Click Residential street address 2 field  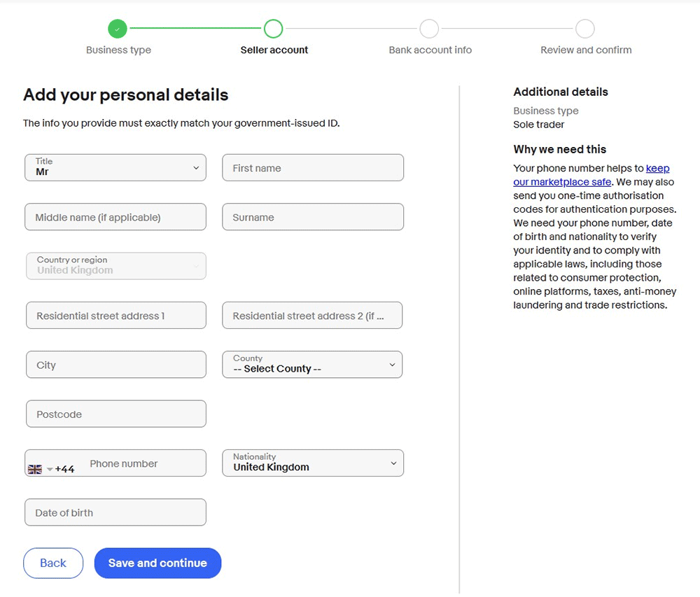point(312,316)
